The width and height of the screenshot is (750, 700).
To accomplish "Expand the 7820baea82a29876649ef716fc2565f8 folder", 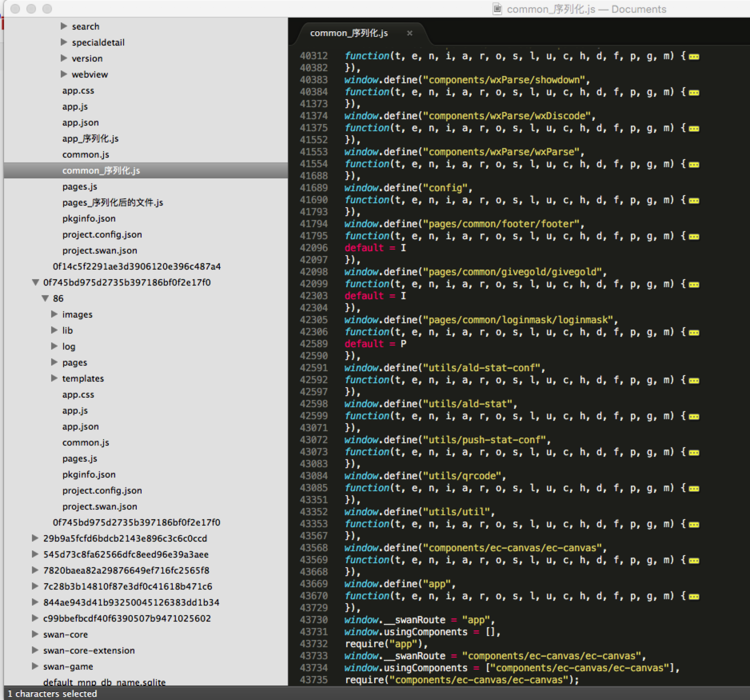I will coord(35,570).
